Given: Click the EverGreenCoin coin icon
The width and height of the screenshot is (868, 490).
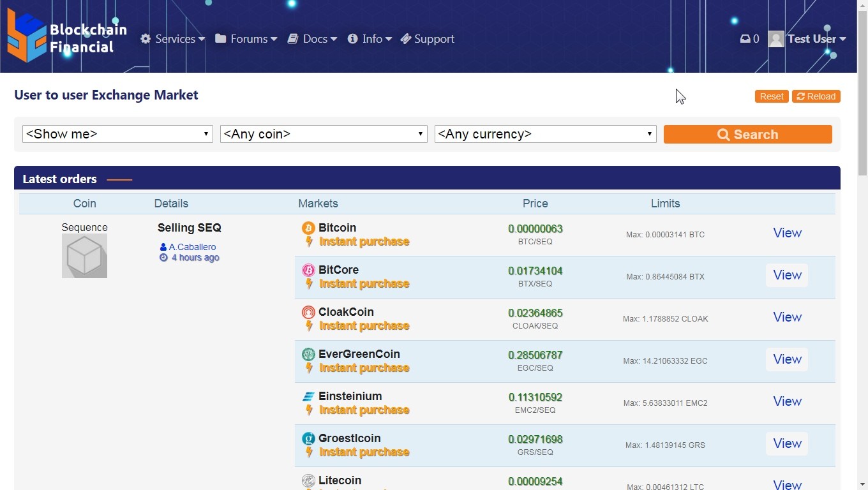Looking at the screenshot, I should pos(308,355).
